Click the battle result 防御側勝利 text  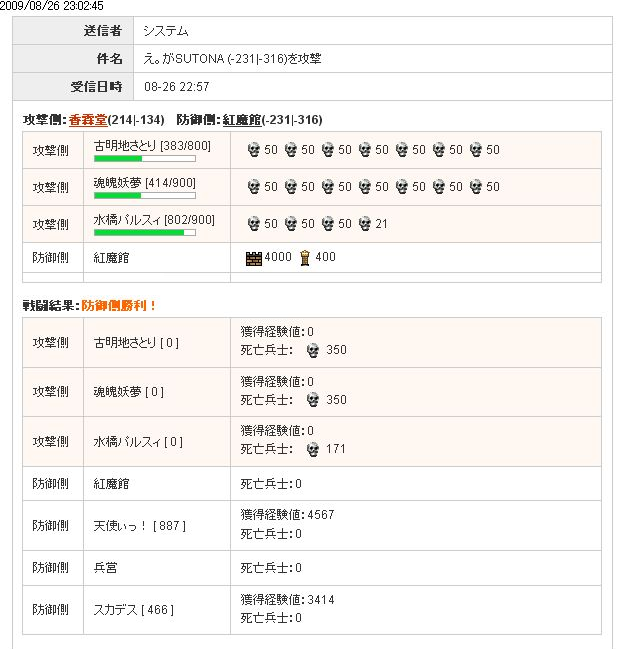click(x=119, y=306)
